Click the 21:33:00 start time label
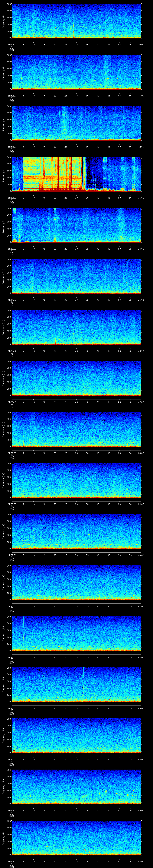Viewport: 153px width, 868px height. click(x=12, y=249)
